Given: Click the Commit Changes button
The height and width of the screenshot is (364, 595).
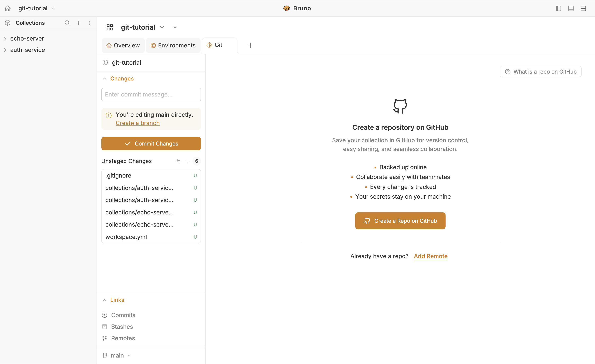Looking at the screenshot, I should 151,144.
